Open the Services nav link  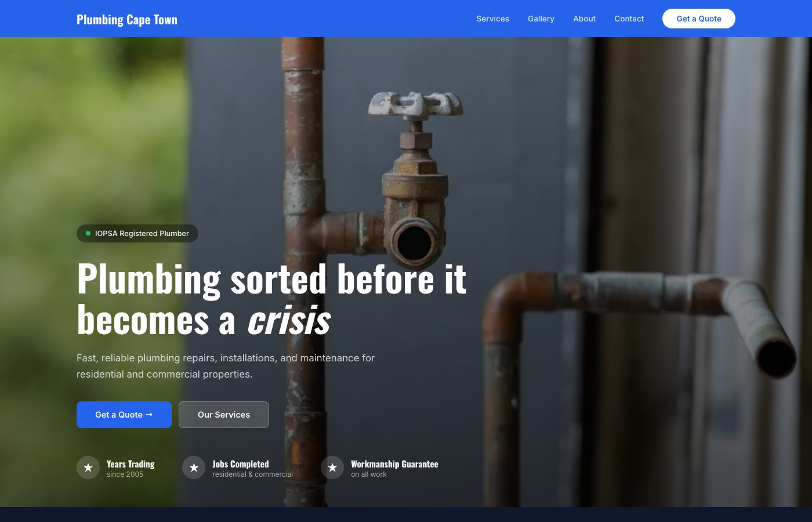coord(492,19)
